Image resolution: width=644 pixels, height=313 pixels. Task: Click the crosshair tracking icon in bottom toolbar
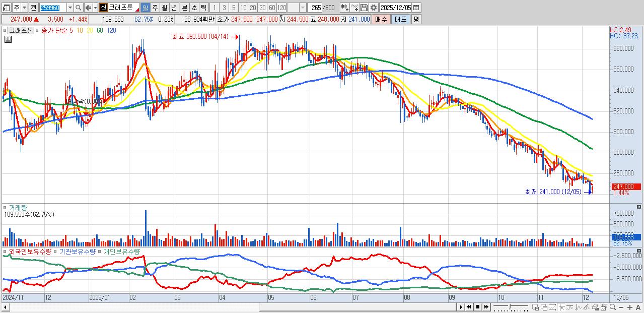(x=561, y=307)
